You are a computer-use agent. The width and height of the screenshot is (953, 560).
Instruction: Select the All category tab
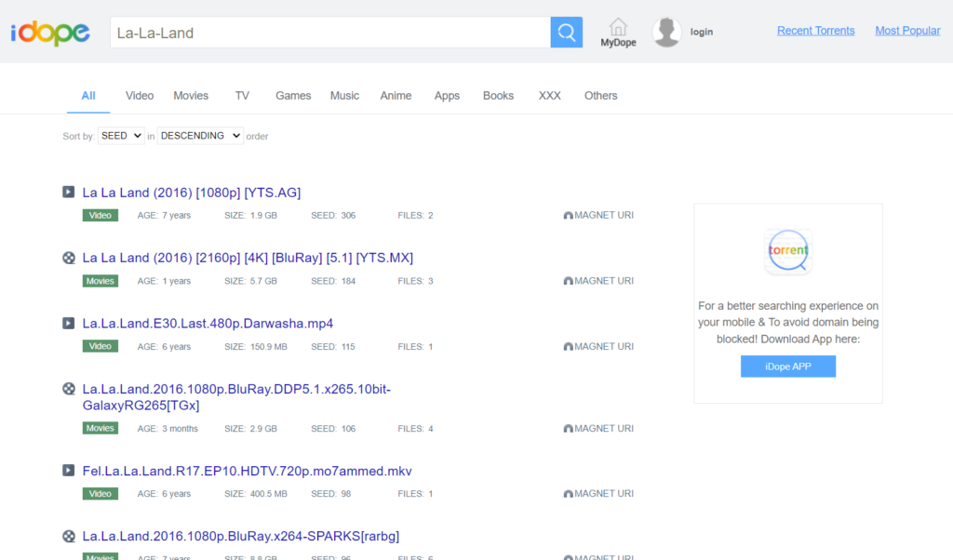point(88,96)
